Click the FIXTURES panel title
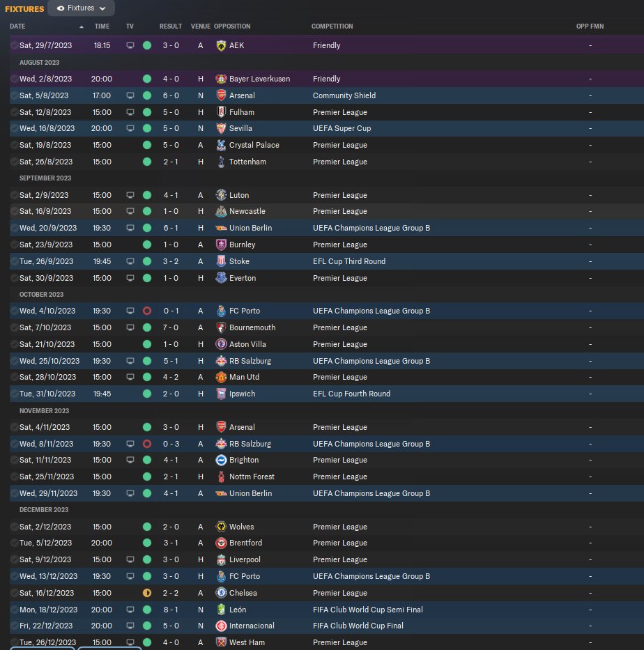Viewport: 644px width, 650px height. click(24, 8)
